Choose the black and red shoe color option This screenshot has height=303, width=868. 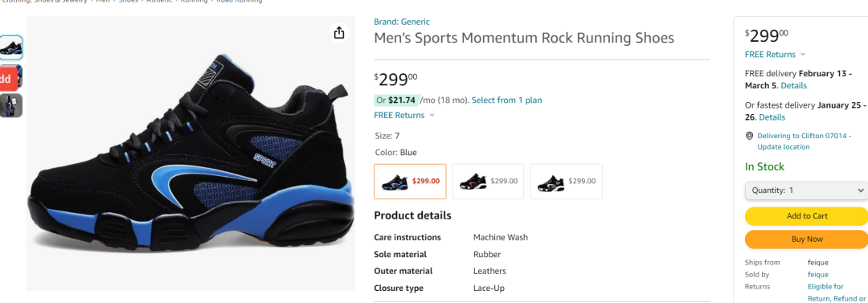489,181
